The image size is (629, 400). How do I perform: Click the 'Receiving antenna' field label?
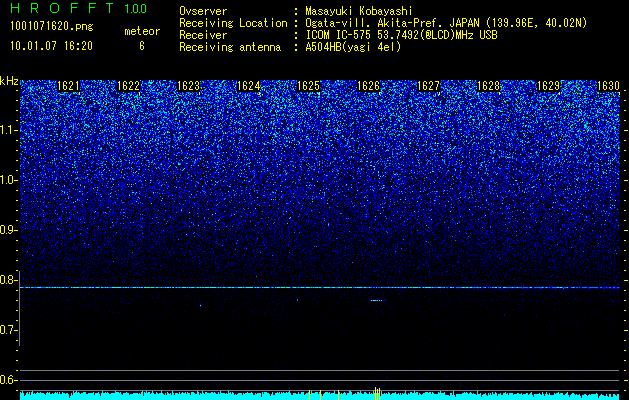tap(230, 47)
